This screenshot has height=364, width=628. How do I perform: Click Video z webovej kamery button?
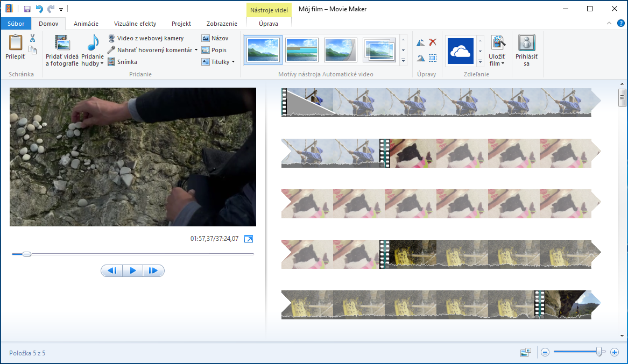146,38
